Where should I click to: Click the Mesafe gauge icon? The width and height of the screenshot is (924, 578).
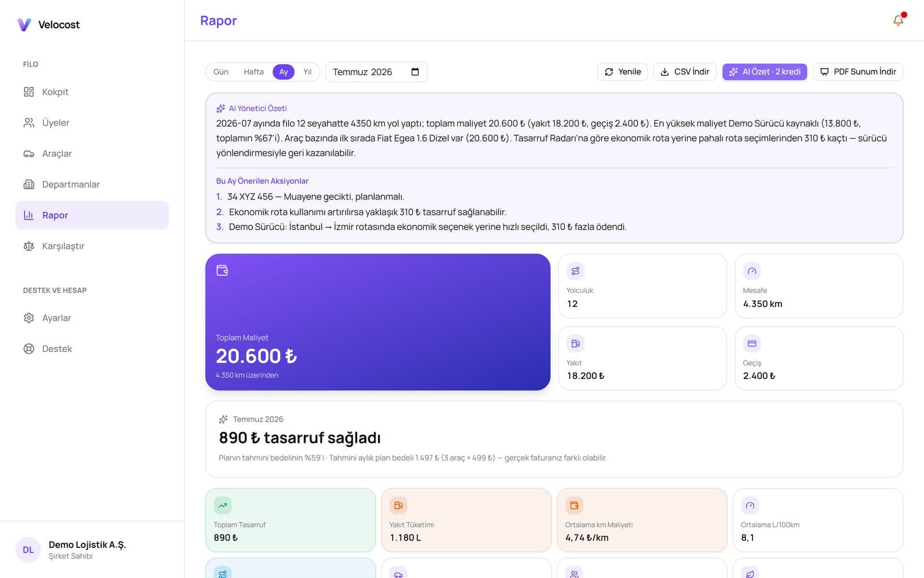coord(752,271)
